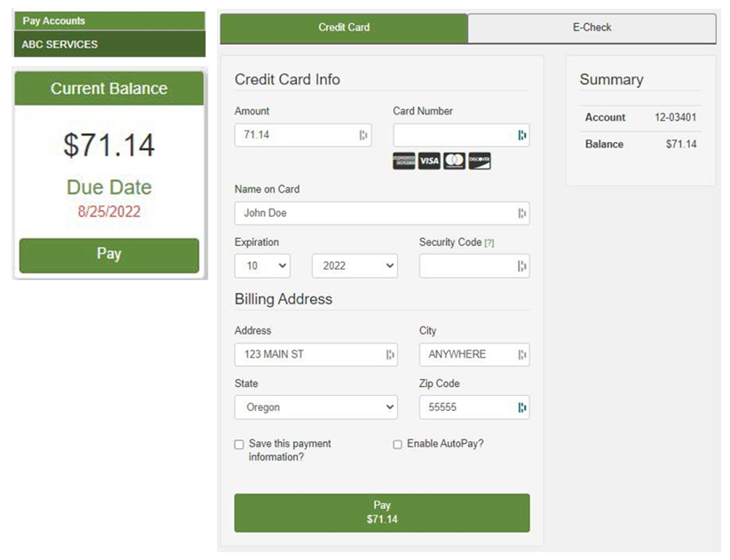Click the Name on Card field
The image size is (730, 560).
pos(374,213)
